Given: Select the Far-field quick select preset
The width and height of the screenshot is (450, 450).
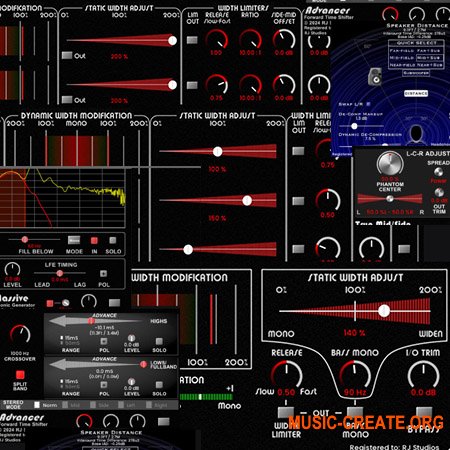Looking at the screenshot, I should point(402,50).
